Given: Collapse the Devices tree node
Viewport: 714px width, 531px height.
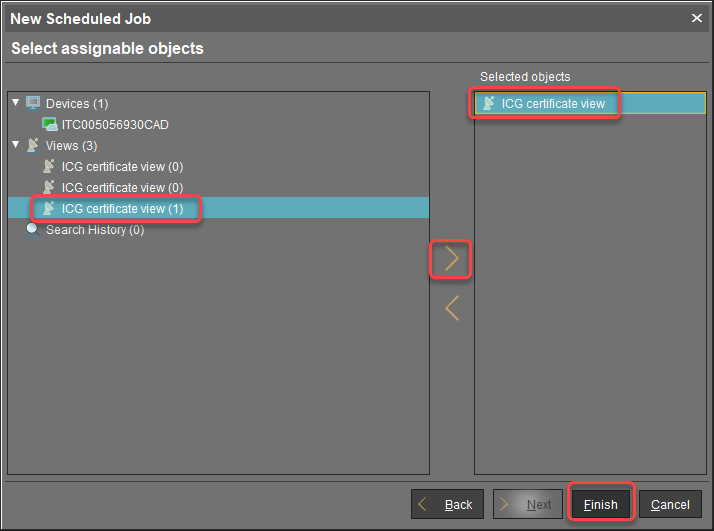Looking at the screenshot, I should (x=16, y=103).
